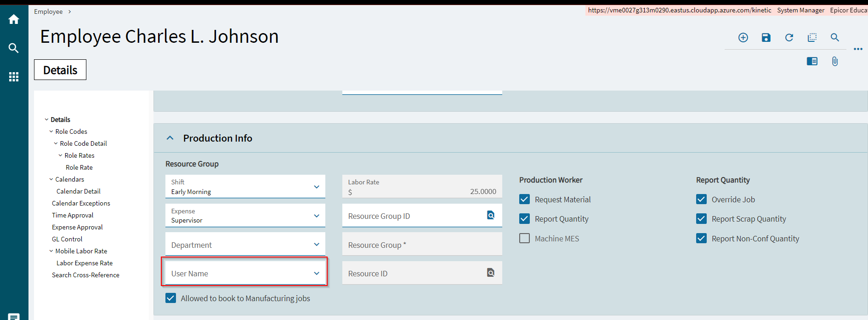868x320 pixels.
Task: Open Search Cross-Reference in navigation tree
Action: (85, 275)
